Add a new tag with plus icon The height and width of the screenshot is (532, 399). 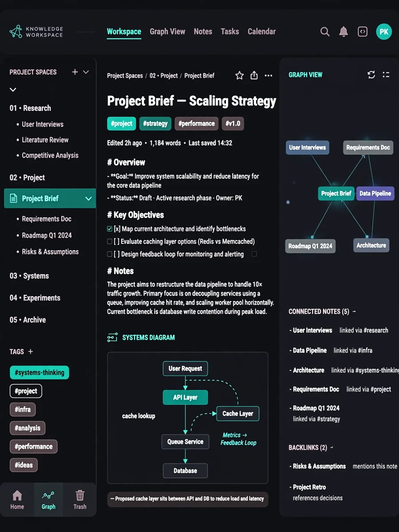[31, 352]
